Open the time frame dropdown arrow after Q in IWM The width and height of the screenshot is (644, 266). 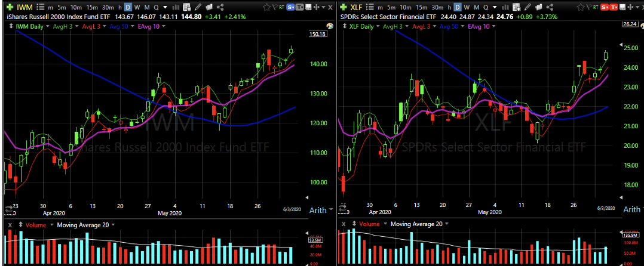165,7
